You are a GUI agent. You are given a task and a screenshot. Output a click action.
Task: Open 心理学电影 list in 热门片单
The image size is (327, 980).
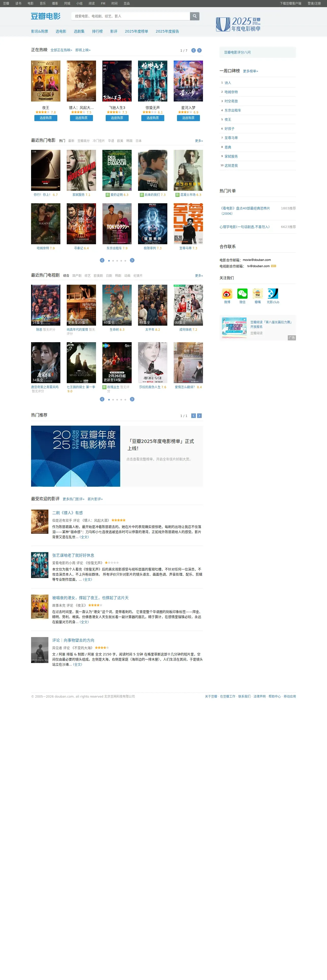point(244,227)
